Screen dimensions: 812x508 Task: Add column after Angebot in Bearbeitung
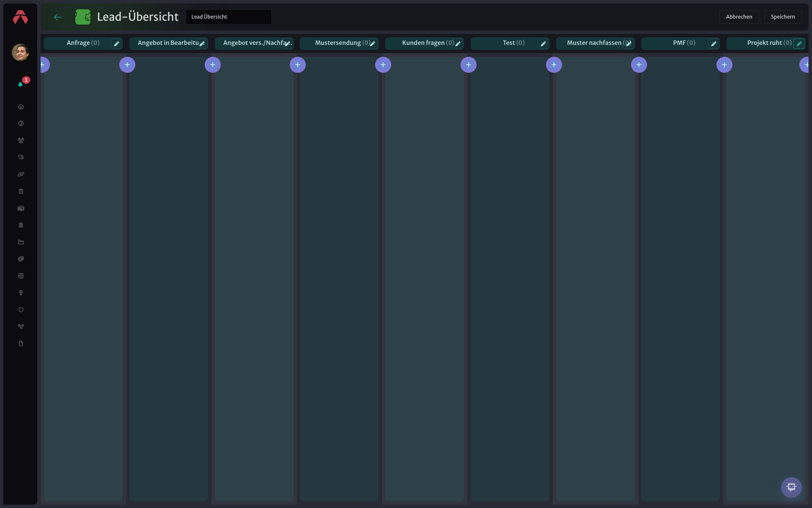(x=213, y=65)
